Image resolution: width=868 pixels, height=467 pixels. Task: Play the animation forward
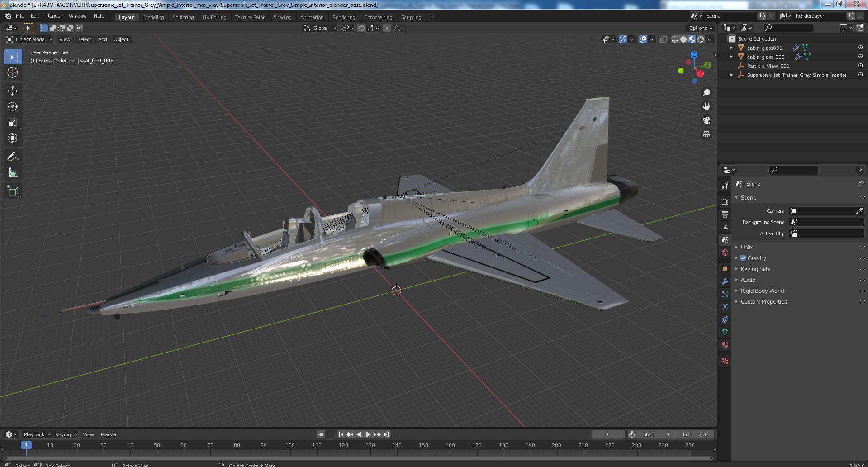368,434
